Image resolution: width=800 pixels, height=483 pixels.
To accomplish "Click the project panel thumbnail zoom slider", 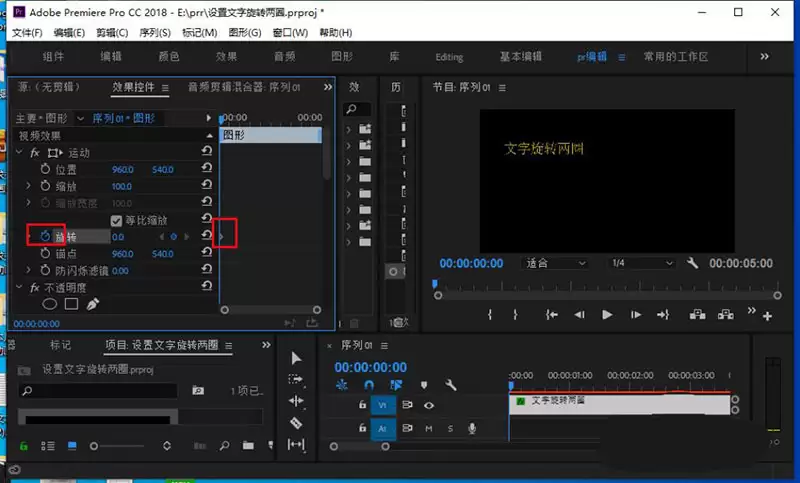I will click(118, 446).
